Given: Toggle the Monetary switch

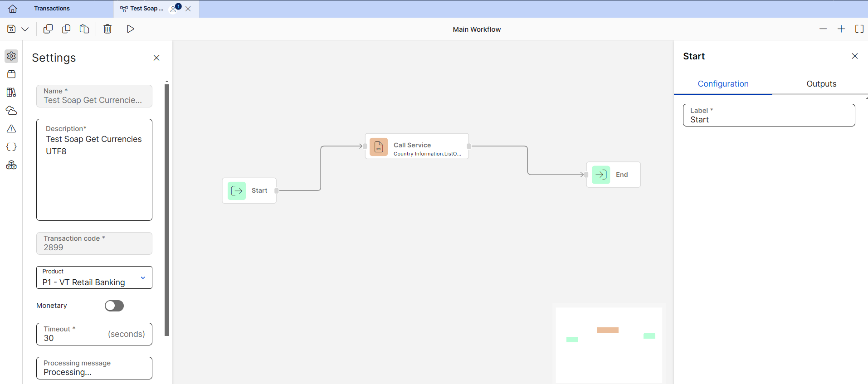Looking at the screenshot, I should coord(114,306).
